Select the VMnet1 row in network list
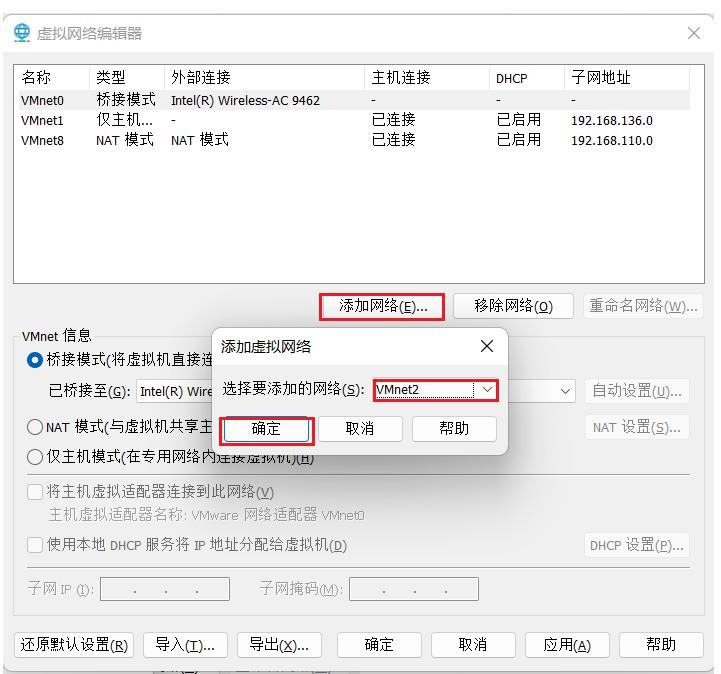The width and height of the screenshot is (721, 674). click(353, 120)
